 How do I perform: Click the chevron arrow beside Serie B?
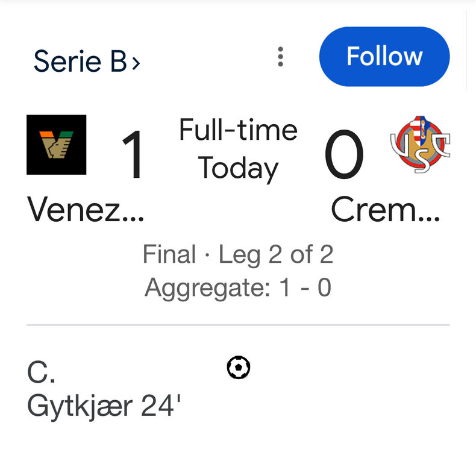(x=136, y=62)
